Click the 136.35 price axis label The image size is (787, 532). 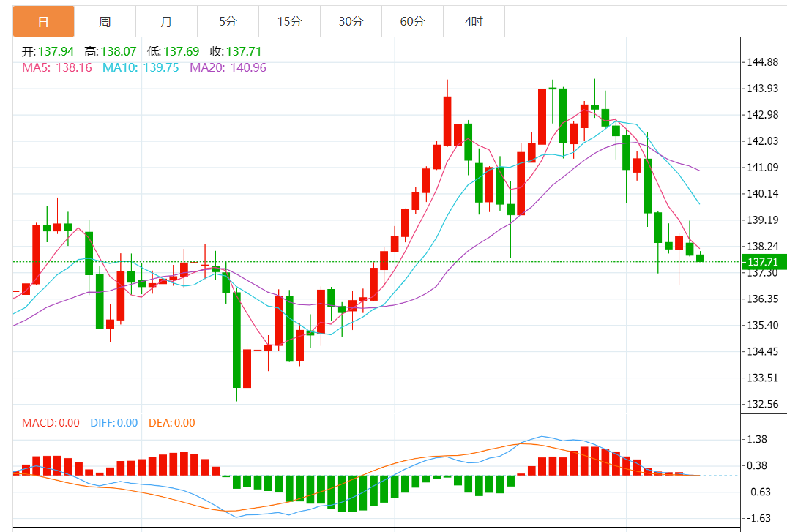pyautogui.click(x=762, y=299)
